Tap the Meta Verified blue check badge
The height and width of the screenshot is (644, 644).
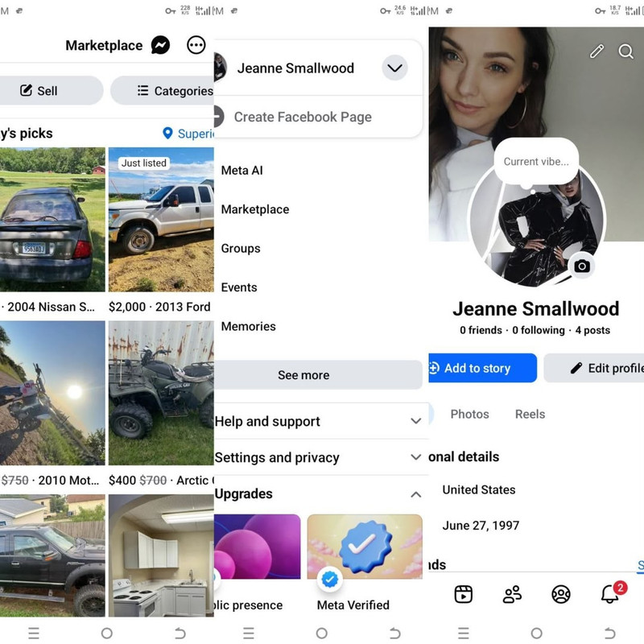pos(330,579)
